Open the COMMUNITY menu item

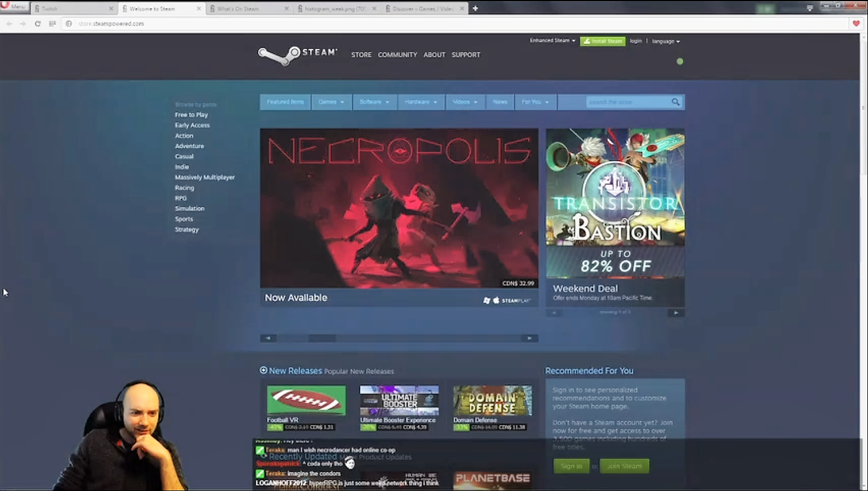tap(398, 55)
